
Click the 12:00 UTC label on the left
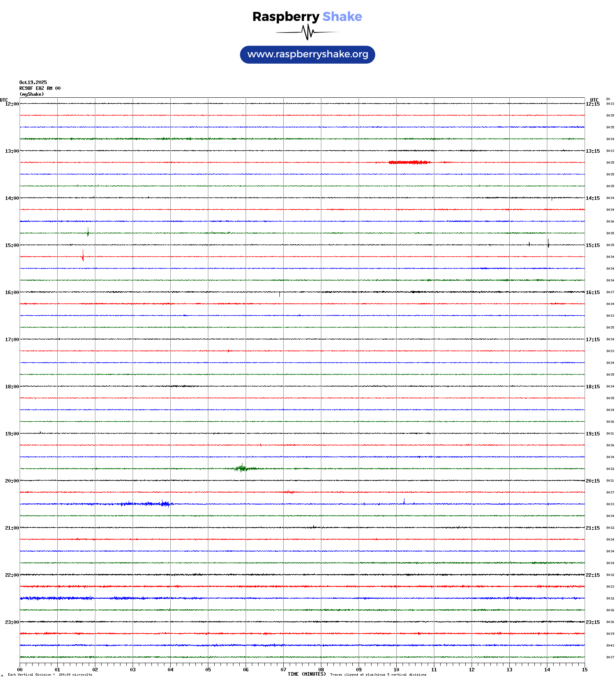(12, 104)
